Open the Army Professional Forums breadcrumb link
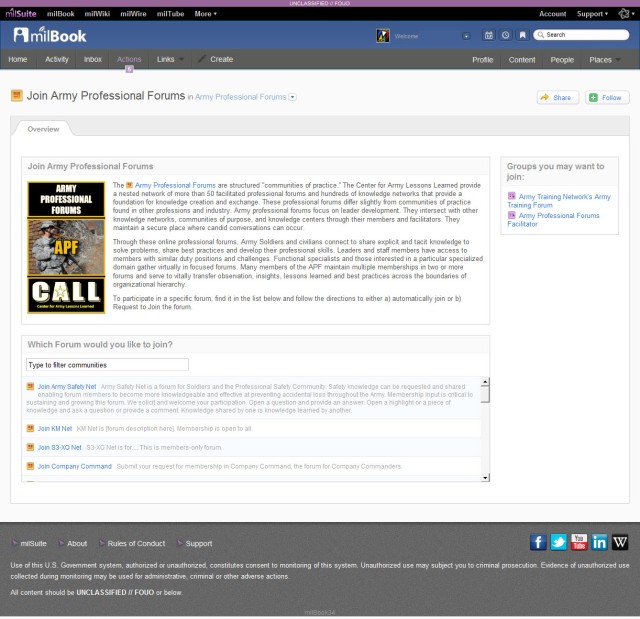This screenshot has height=619, width=640. click(x=240, y=97)
